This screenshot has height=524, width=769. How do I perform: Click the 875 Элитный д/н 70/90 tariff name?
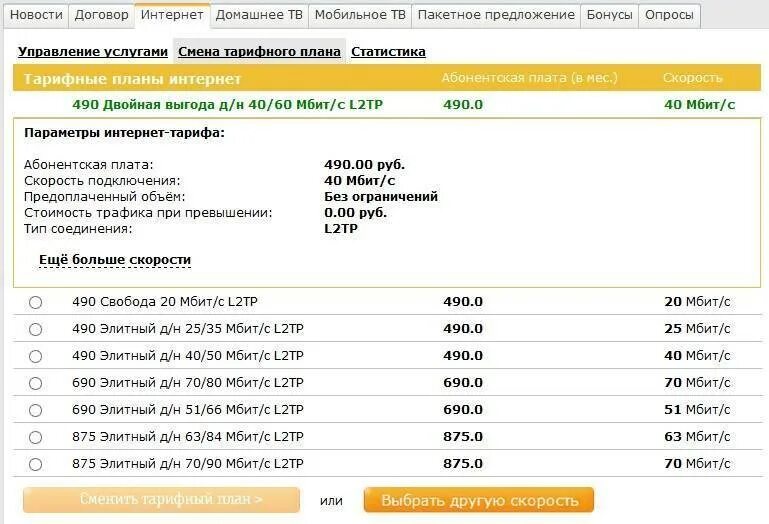point(188,464)
